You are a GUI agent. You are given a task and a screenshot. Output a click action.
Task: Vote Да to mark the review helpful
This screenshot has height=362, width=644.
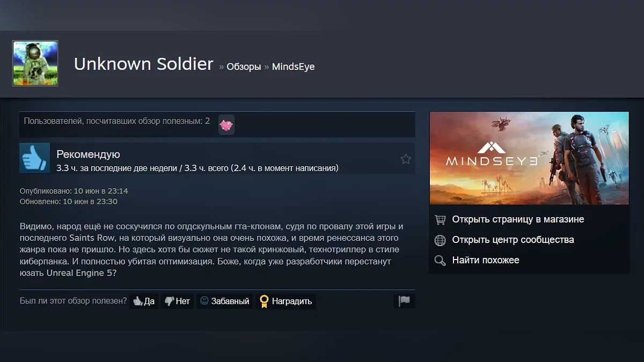(144, 301)
